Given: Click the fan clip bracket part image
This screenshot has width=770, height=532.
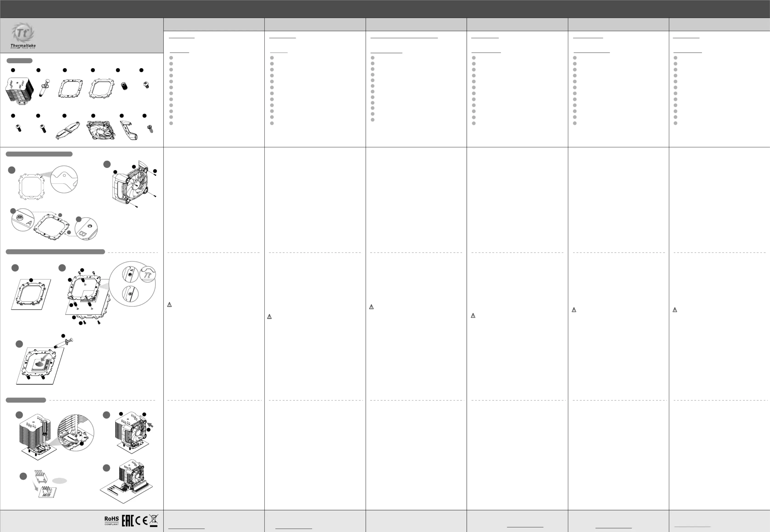Looking at the screenshot, I should click(129, 130).
